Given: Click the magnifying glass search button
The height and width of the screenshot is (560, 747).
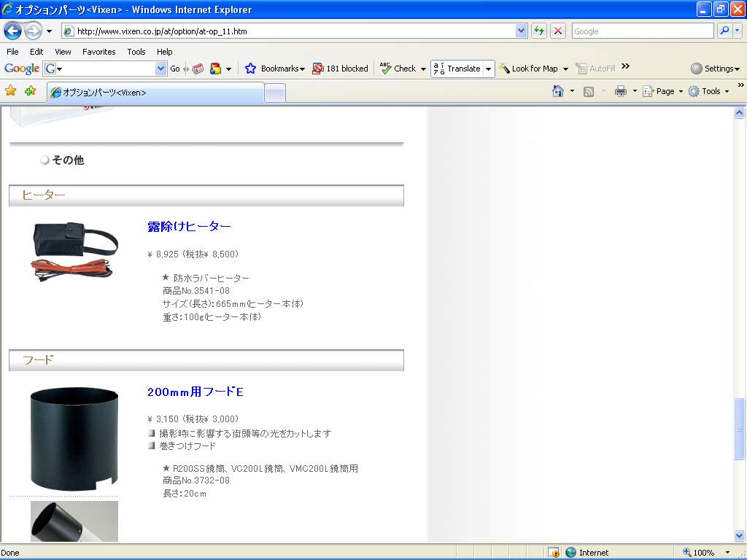Looking at the screenshot, I should 724,31.
